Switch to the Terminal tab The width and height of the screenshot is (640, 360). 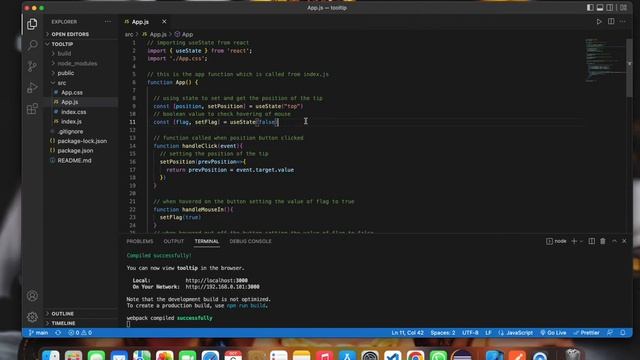207,241
